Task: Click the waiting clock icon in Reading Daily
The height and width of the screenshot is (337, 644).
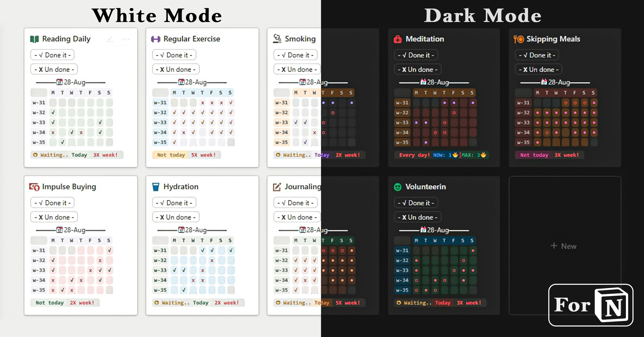Action: 35,155
